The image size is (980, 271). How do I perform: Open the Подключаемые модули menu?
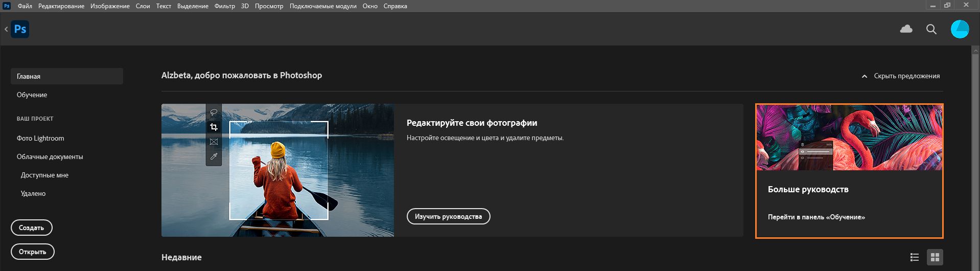pos(323,6)
